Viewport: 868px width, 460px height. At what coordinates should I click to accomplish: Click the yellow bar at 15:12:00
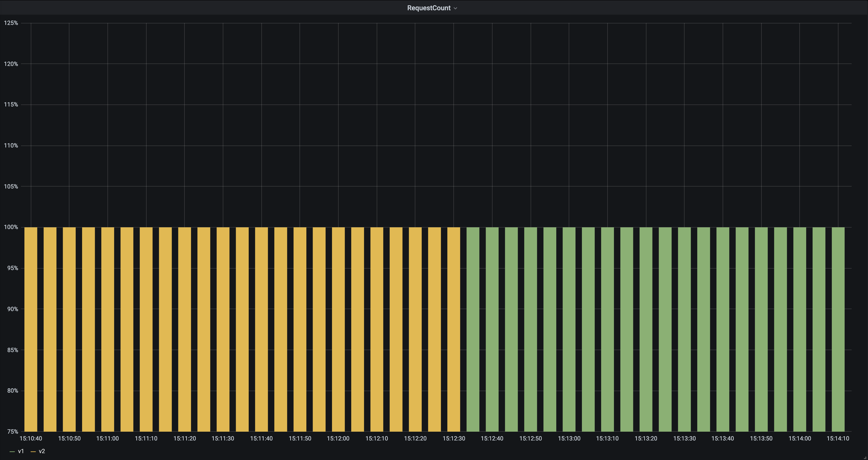[338, 329]
